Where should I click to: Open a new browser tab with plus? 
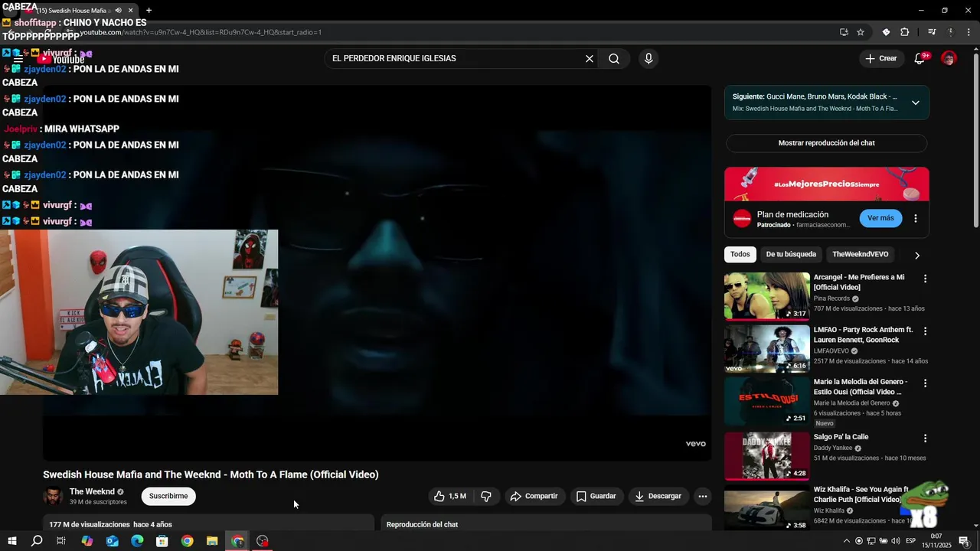pos(149,11)
